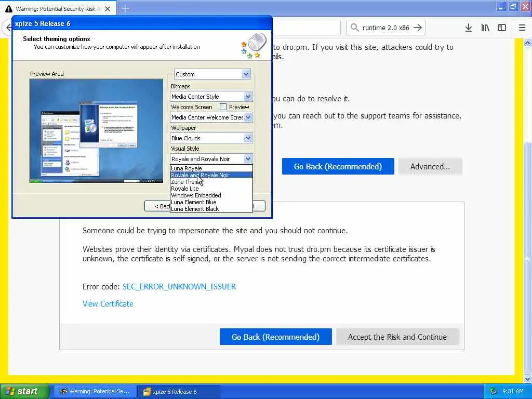The width and height of the screenshot is (532, 399).
Task: Choose Windows Embedded visual style
Action: pyautogui.click(x=211, y=195)
